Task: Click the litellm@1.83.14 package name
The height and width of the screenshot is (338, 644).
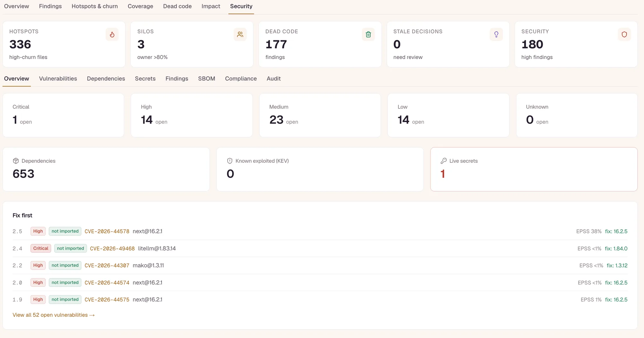Action: click(157, 248)
